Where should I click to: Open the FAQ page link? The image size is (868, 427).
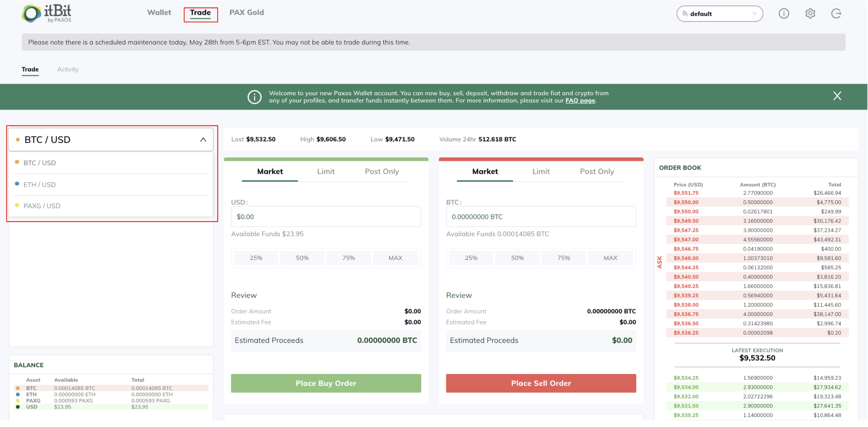580,101
